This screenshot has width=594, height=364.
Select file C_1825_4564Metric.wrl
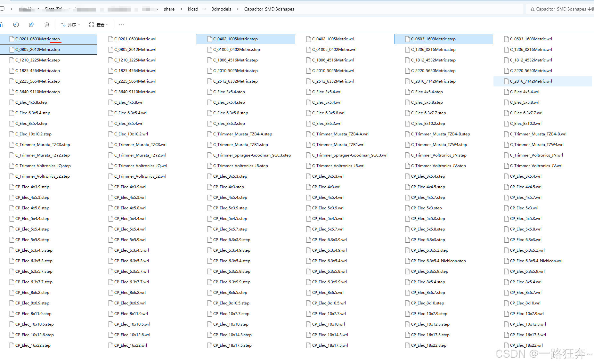coord(135,71)
